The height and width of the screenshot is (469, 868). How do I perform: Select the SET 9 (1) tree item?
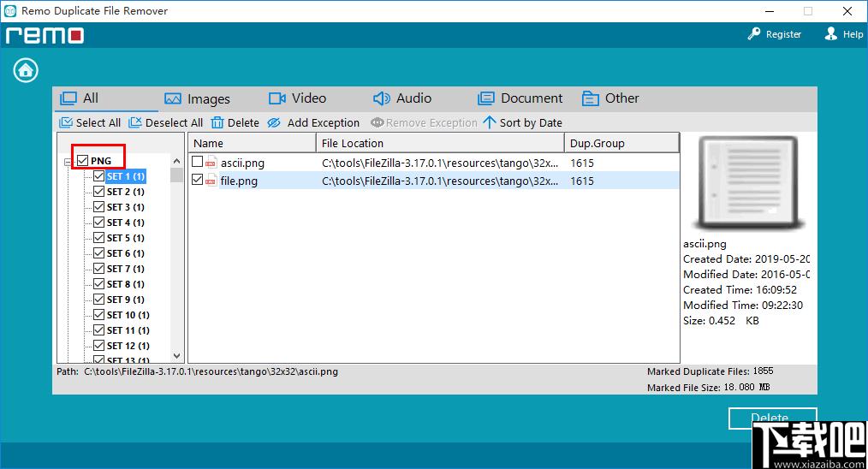[126, 300]
